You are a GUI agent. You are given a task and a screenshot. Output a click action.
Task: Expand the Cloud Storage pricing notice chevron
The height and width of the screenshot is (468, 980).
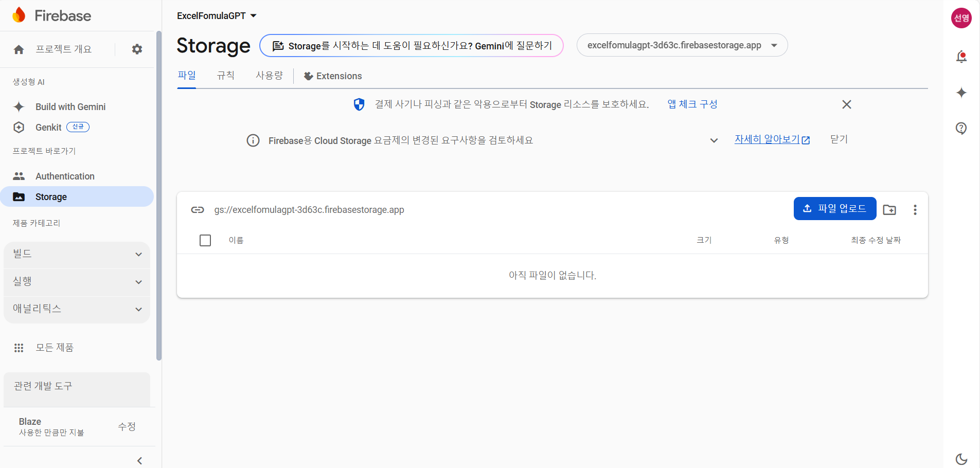point(714,140)
